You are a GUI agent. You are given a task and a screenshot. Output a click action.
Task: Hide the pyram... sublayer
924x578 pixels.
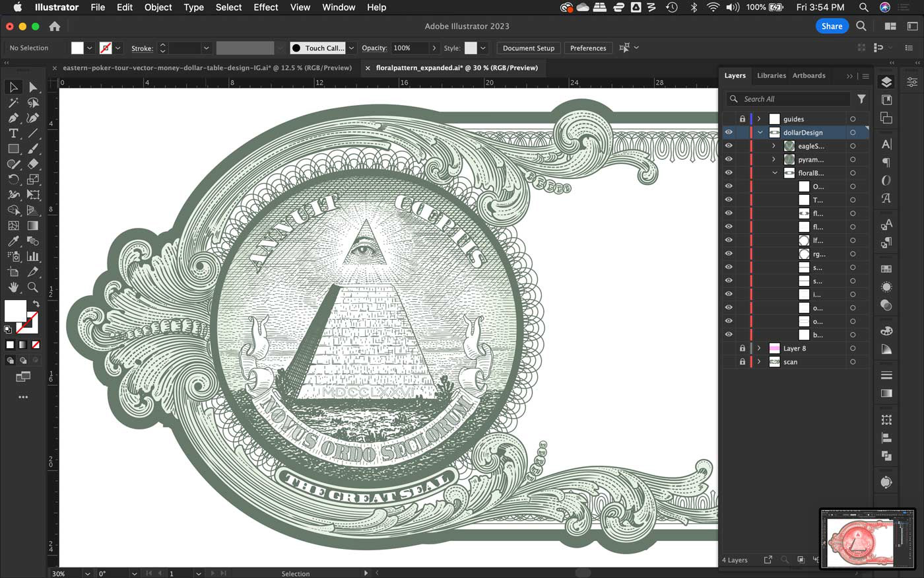[x=729, y=159]
